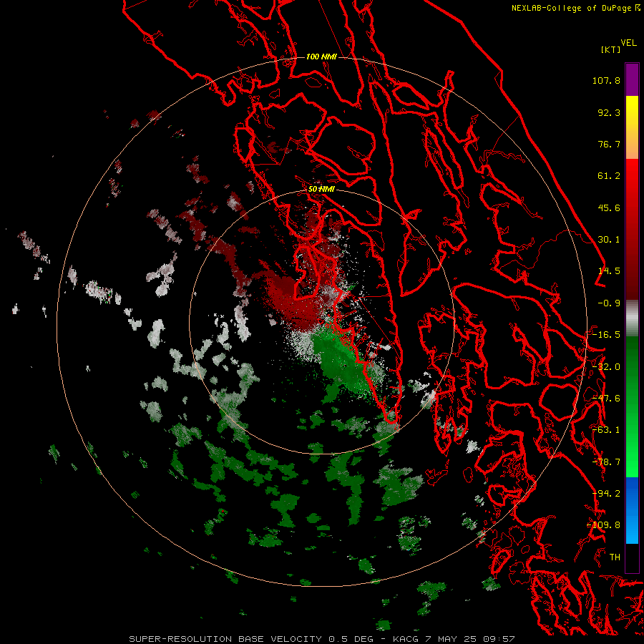The width and height of the screenshot is (644, 644).
Task: Click the 100 NMI range ring label
Action: pyautogui.click(x=321, y=57)
